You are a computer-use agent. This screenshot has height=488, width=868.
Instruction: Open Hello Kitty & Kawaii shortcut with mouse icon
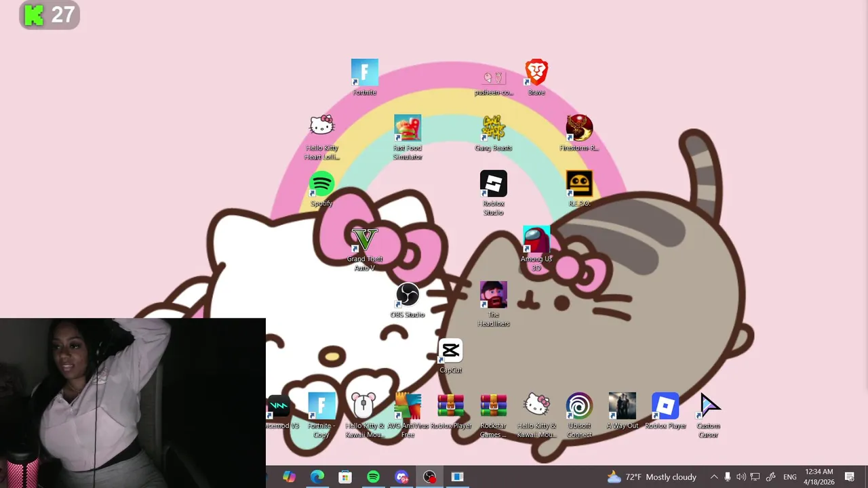tap(364, 415)
